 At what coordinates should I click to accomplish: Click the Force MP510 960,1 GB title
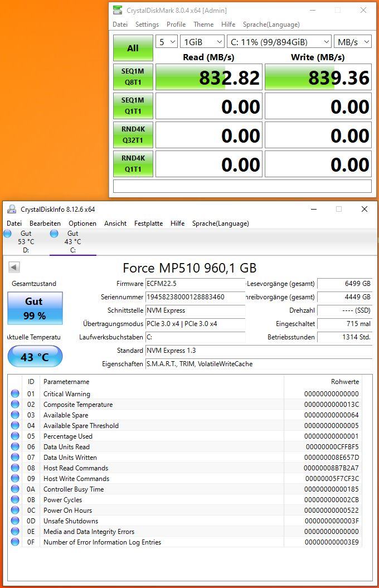[x=189, y=268]
